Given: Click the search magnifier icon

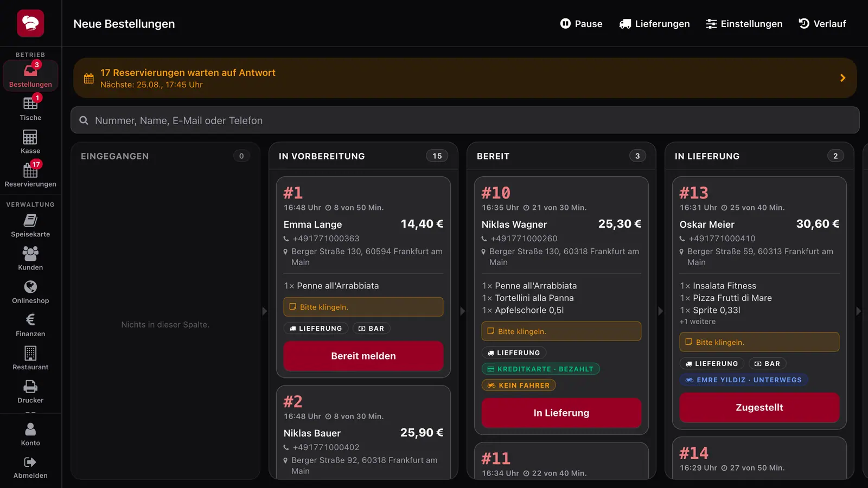Looking at the screenshot, I should pos(84,120).
